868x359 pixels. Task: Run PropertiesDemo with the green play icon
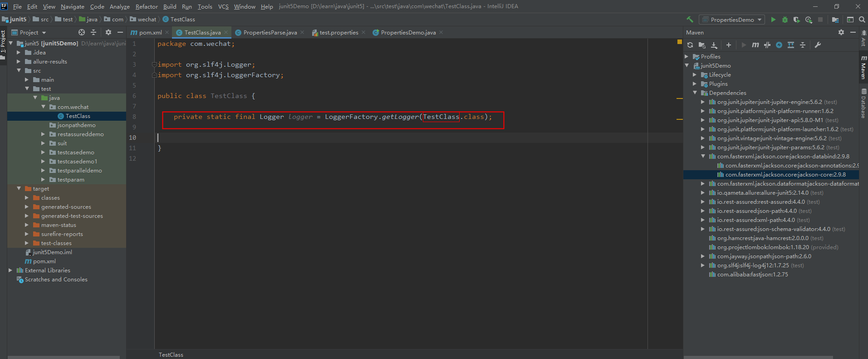point(773,20)
